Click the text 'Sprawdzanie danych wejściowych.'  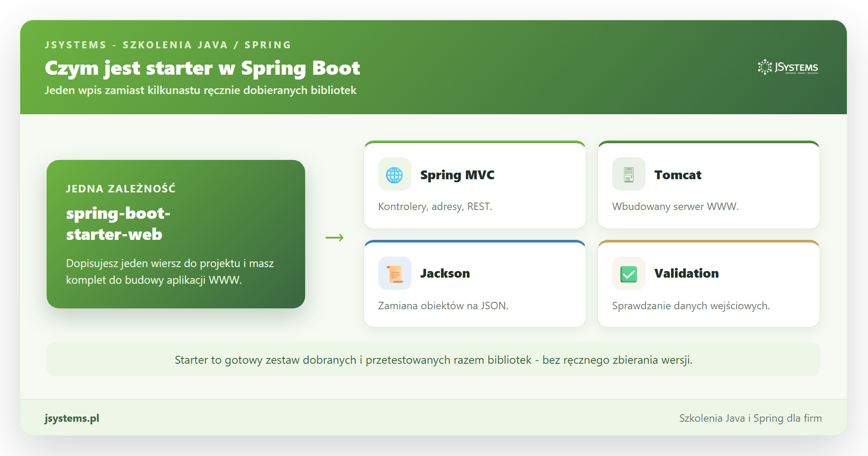click(691, 306)
